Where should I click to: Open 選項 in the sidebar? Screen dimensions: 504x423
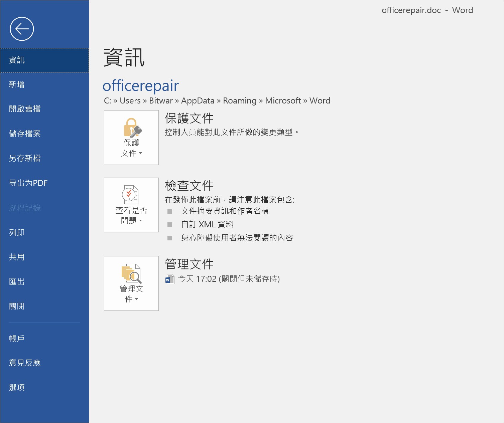pyautogui.click(x=44, y=388)
